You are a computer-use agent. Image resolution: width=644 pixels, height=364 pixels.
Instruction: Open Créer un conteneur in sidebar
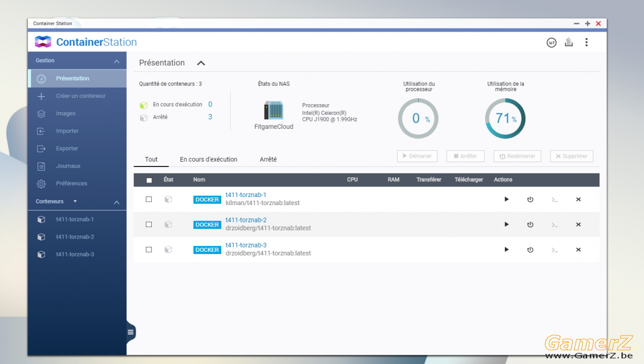pyautogui.click(x=77, y=96)
